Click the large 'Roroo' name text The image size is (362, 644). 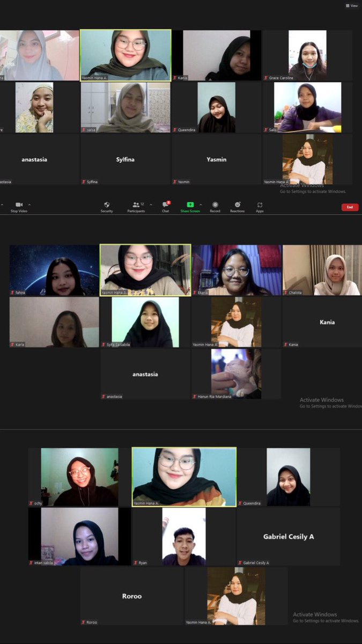132,596
